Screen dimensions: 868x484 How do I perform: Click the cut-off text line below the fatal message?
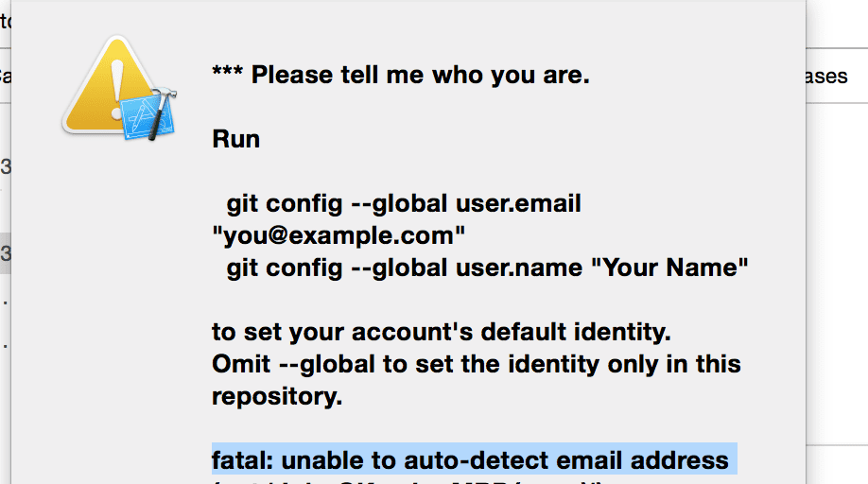pos(407,480)
